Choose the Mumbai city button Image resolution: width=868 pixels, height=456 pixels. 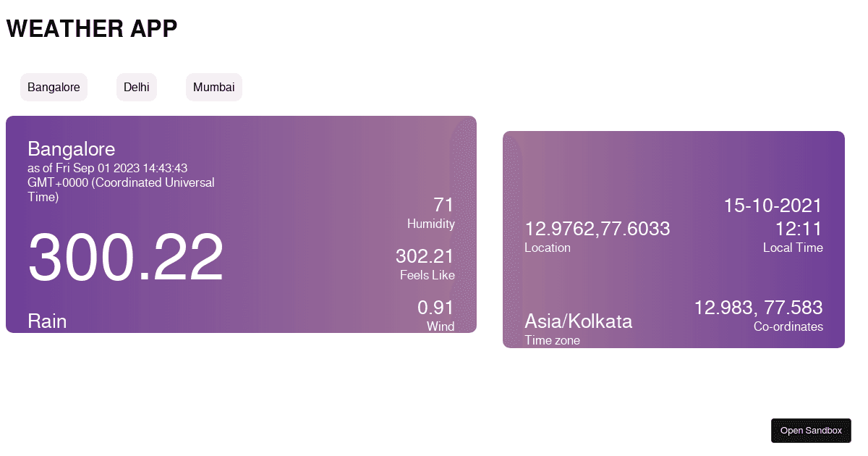[x=214, y=87]
